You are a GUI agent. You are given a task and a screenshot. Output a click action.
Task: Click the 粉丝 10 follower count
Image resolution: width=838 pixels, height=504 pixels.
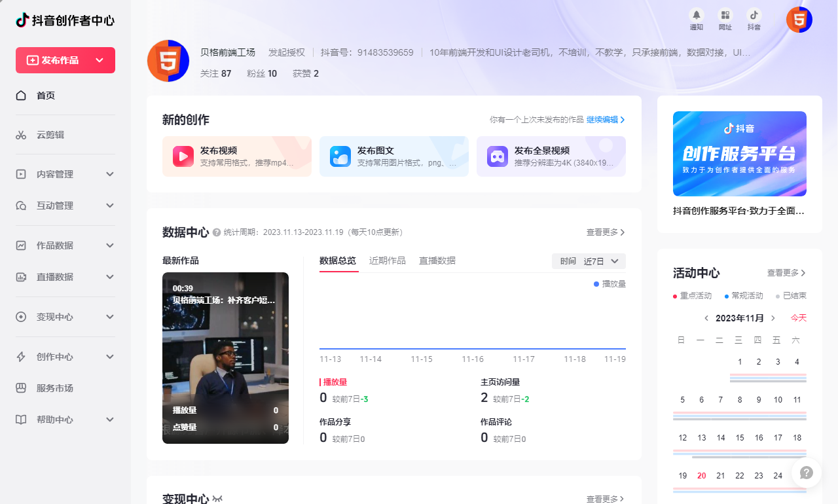(x=262, y=73)
